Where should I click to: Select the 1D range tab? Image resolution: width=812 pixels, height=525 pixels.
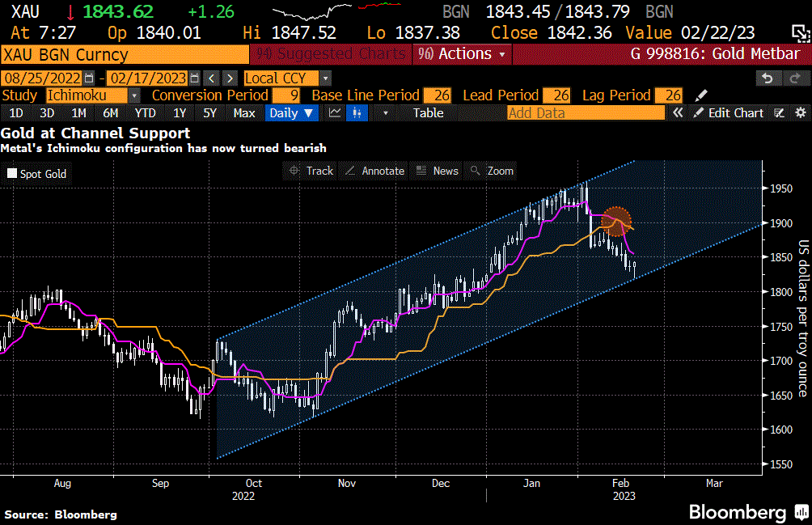click(16, 113)
